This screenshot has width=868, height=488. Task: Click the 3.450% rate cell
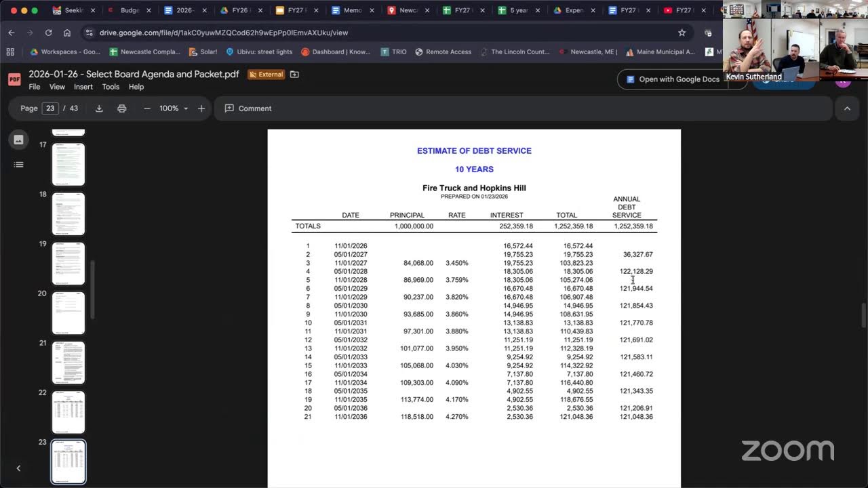(x=456, y=263)
